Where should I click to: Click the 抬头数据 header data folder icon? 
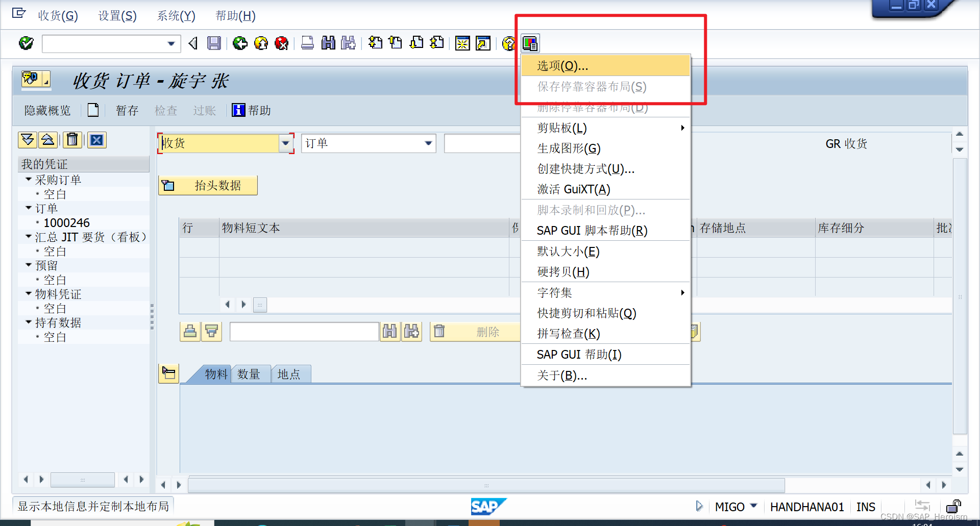click(168, 185)
